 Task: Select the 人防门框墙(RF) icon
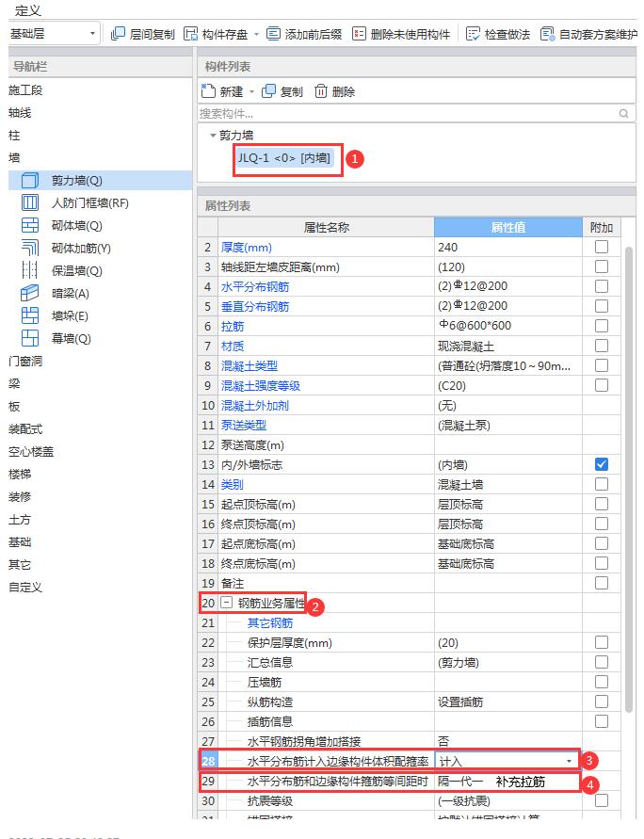[30, 202]
